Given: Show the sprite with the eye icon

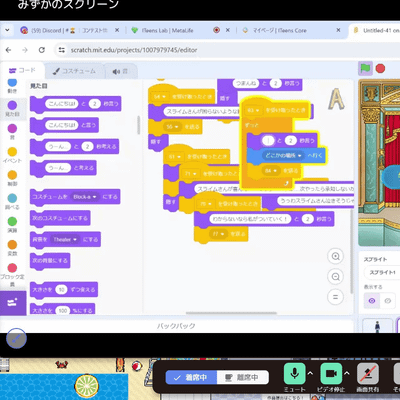Looking at the screenshot, I should click(x=372, y=301).
